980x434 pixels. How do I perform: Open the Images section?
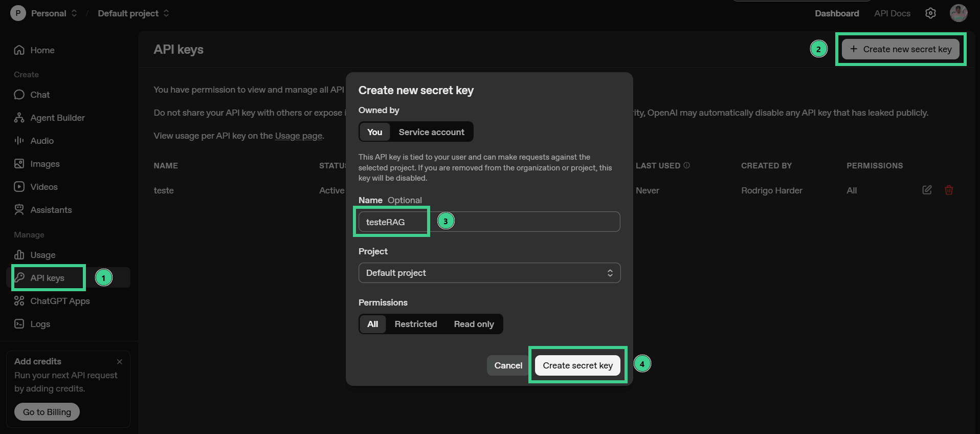click(37, 164)
